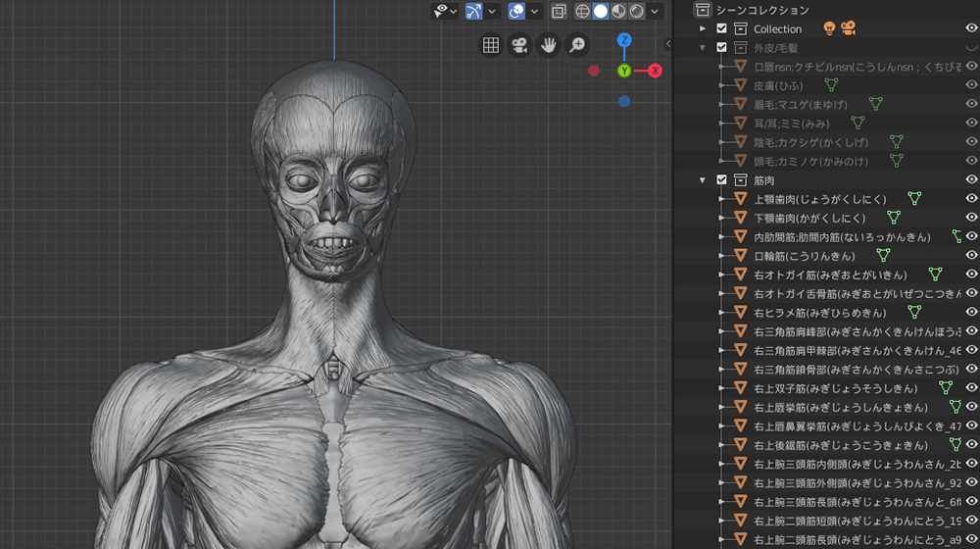The width and height of the screenshot is (980, 549).
Task: Click mesh data icon next to 右上双子筋
Action: (946, 387)
